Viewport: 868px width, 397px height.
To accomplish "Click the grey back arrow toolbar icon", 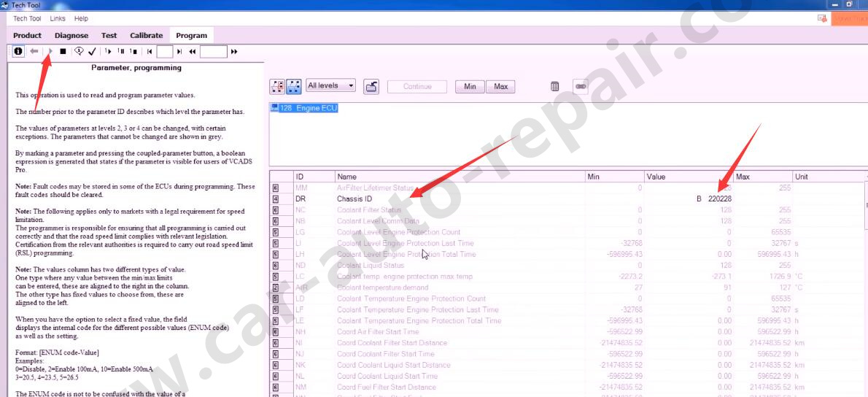I will (34, 52).
